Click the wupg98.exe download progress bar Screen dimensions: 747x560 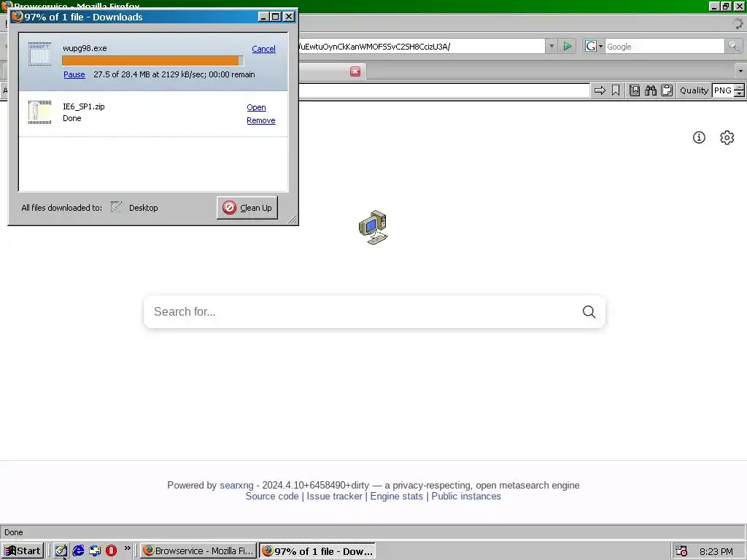point(152,61)
